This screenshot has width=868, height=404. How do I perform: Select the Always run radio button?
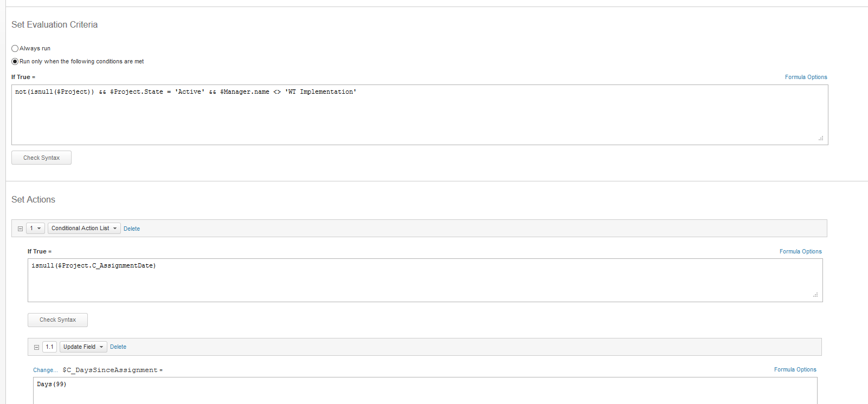click(x=15, y=48)
